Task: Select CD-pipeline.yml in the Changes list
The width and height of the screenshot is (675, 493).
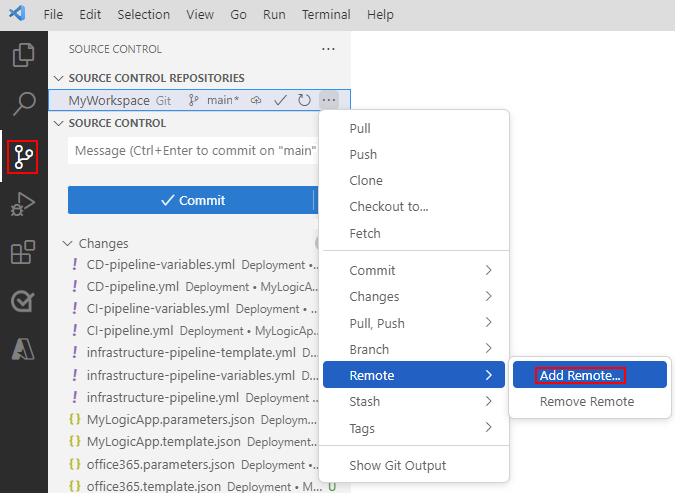Action: pos(134,286)
